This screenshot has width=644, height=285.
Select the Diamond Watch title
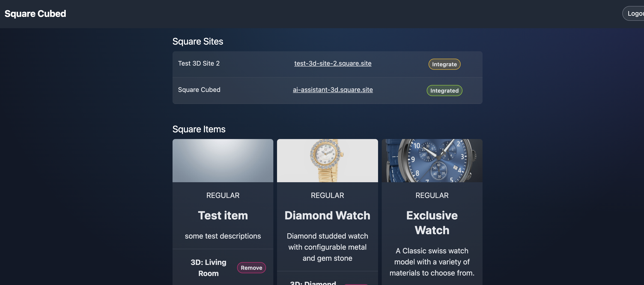pos(327,215)
